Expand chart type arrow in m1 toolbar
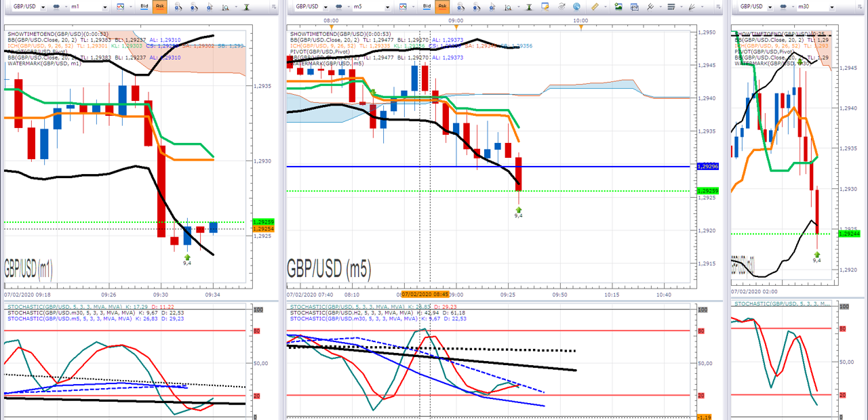This screenshot has height=420, width=868. click(131, 6)
